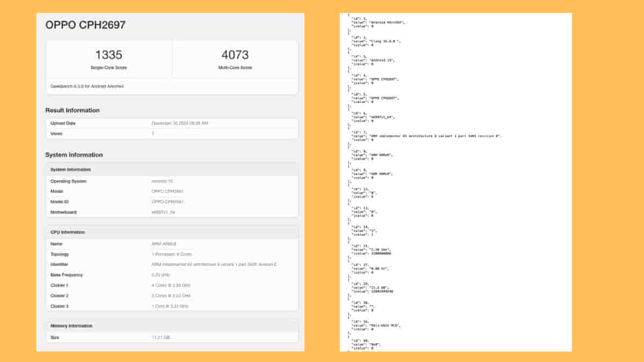Select the Upload Date row

click(x=172, y=123)
